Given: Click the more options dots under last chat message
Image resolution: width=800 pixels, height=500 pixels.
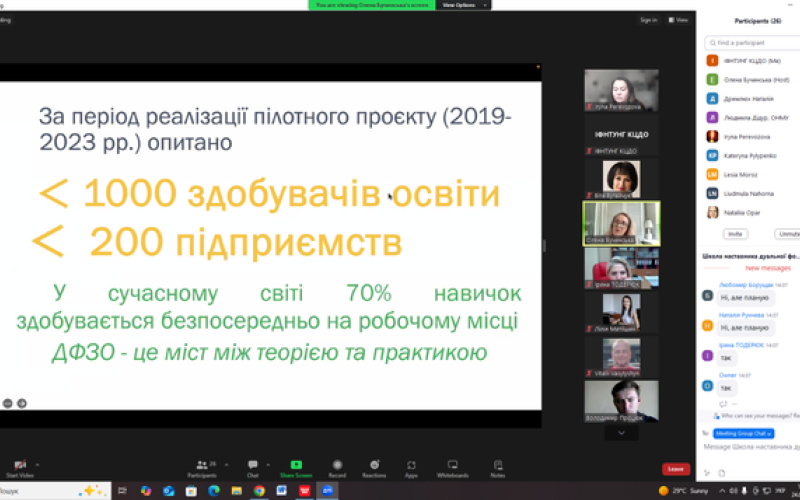Looking at the screenshot, I should [734, 404].
